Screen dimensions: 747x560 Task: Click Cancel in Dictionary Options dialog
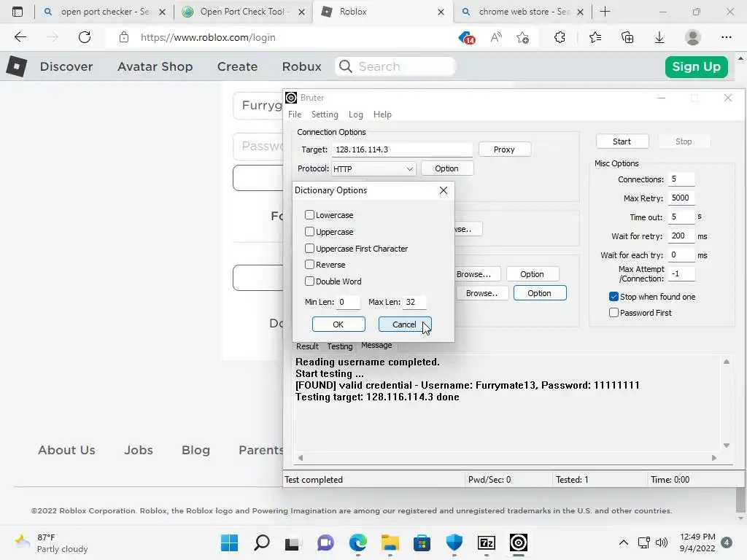pos(404,324)
